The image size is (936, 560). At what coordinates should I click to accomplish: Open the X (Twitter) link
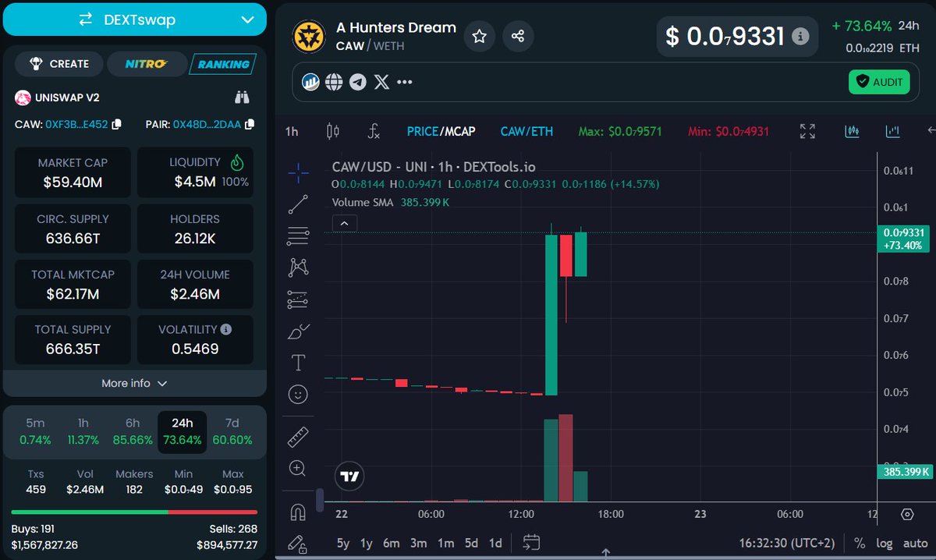click(x=381, y=82)
